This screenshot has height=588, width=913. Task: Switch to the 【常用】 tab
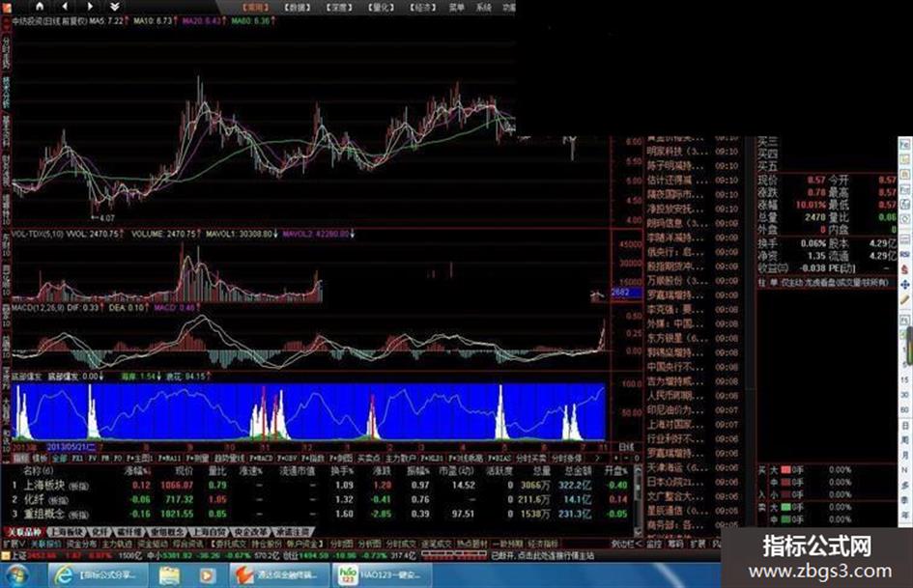[x=256, y=7]
